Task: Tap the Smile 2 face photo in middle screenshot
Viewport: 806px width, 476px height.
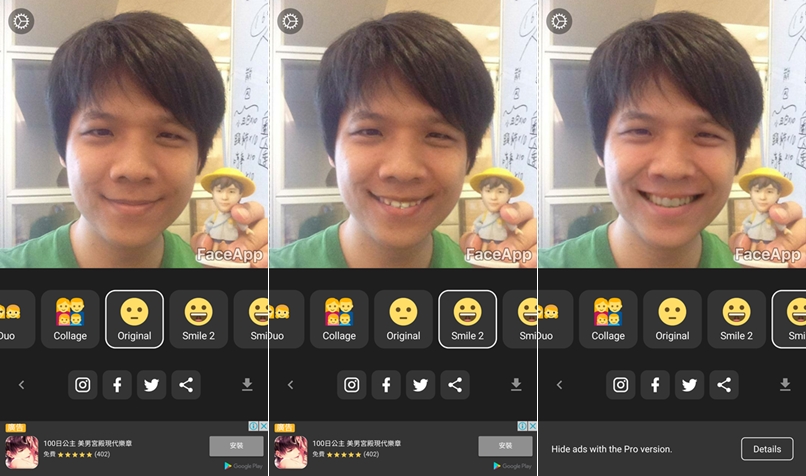Action: click(x=403, y=134)
